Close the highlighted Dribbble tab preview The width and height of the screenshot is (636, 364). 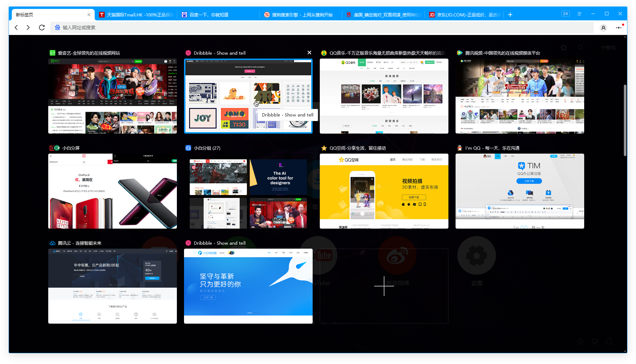click(x=309, y=53)
